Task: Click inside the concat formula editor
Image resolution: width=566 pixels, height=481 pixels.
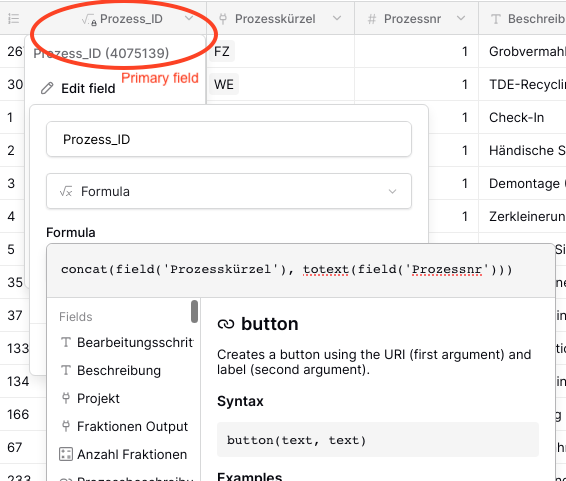Action: [301, 270]
